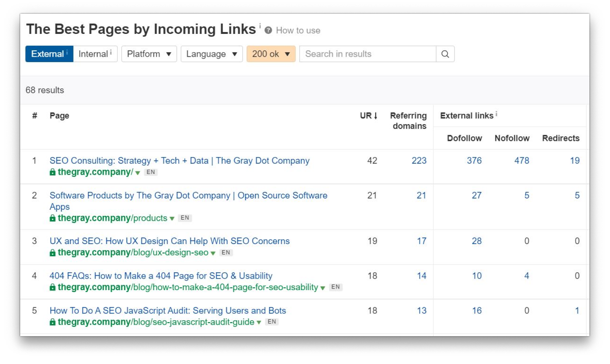This screenshot has height=364, width=610.
Task: Open the Platform filter dropdown
Action: 149,54
